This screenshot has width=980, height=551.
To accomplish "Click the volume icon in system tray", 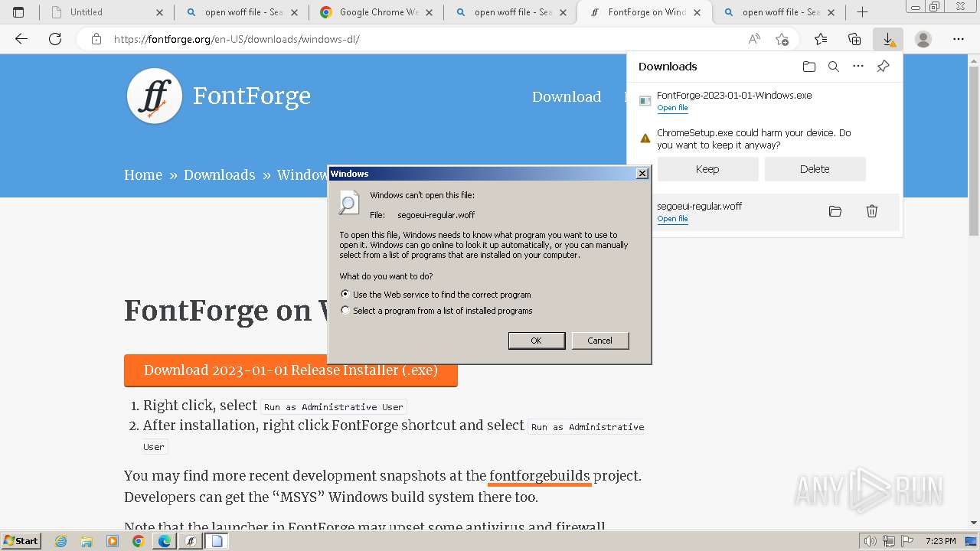I will (871, 541).
